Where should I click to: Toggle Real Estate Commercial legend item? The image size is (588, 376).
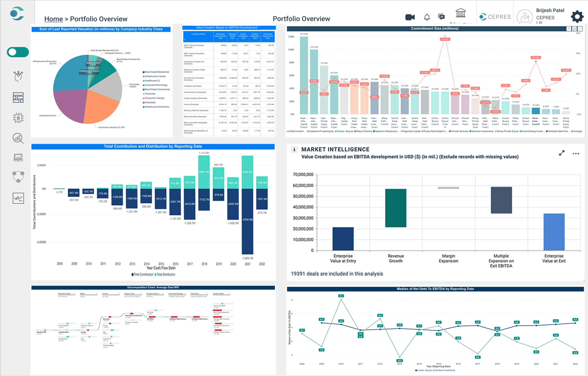point(156,89)
